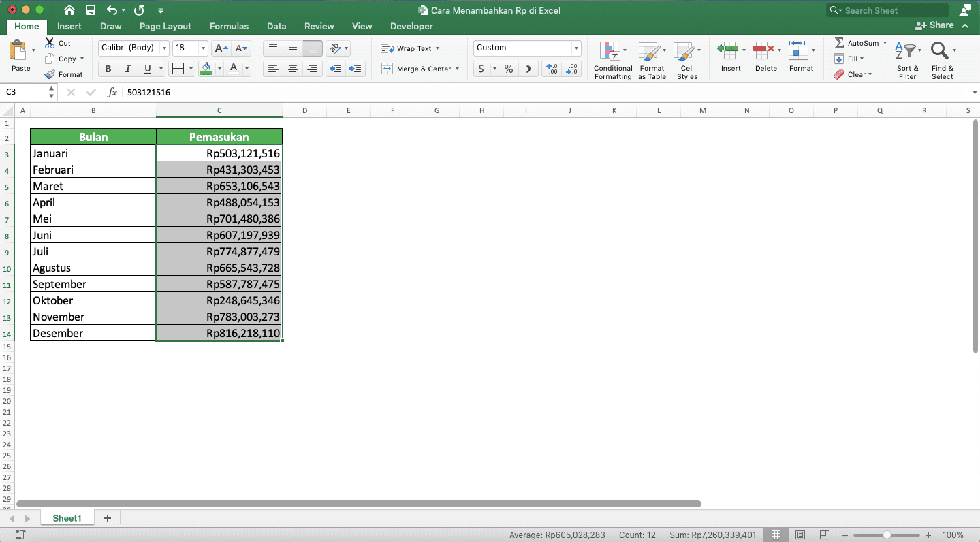Image resolution: width=980 pixels, height=542 pixels.
Task: Undo the last action
Action: click(x=112, y=10)
